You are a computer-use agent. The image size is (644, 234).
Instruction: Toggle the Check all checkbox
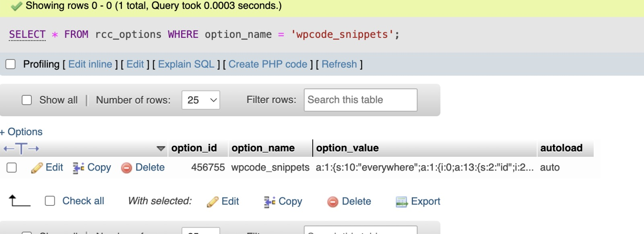tap(50, 201)
